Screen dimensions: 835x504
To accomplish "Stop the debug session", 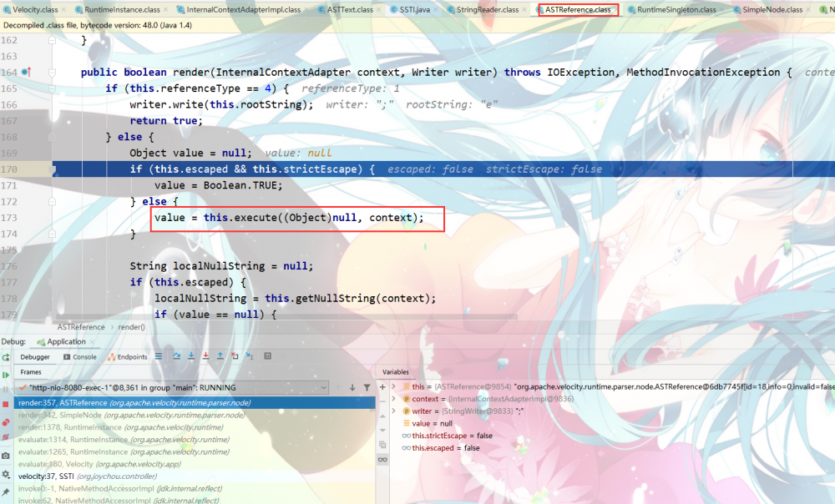I will coord(6,404).
